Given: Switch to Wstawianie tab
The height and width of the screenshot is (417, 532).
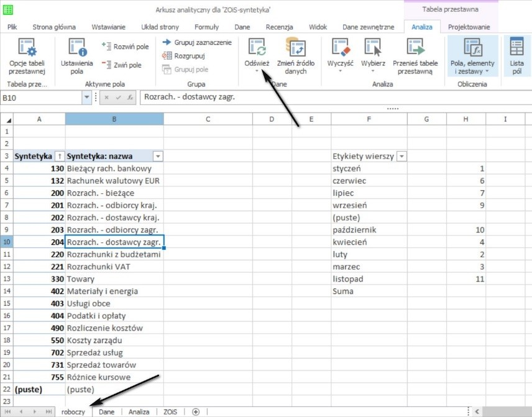Looking at the screenshot, I should point(109,27).
